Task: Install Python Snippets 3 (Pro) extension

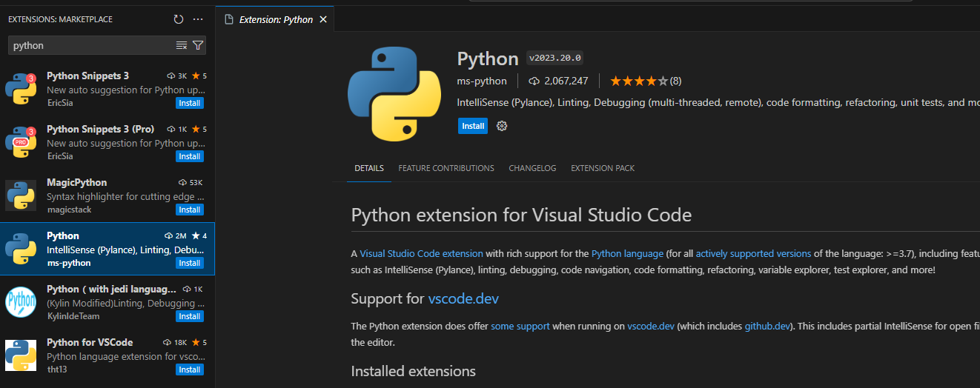Action: pos(190,156)
